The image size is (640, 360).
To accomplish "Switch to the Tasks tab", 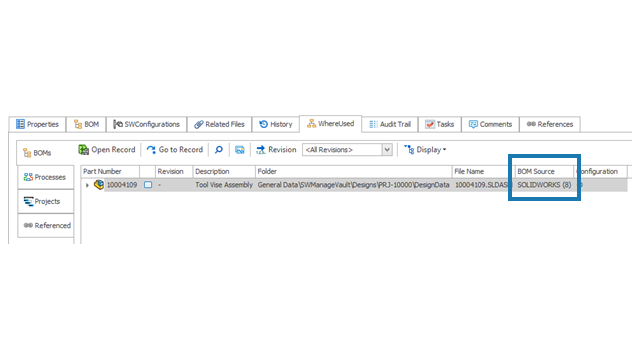I will click(x=440, y=124).
